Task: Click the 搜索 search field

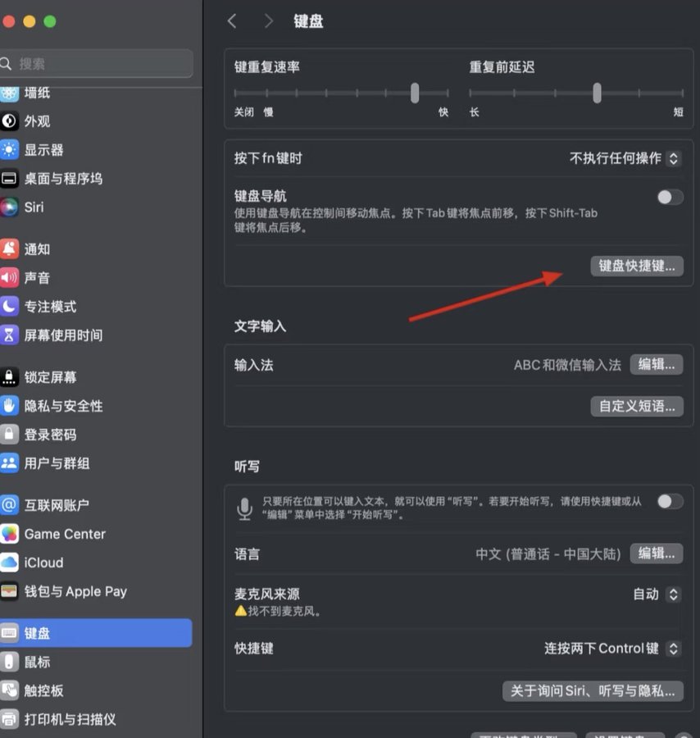Action: point(98,64)
